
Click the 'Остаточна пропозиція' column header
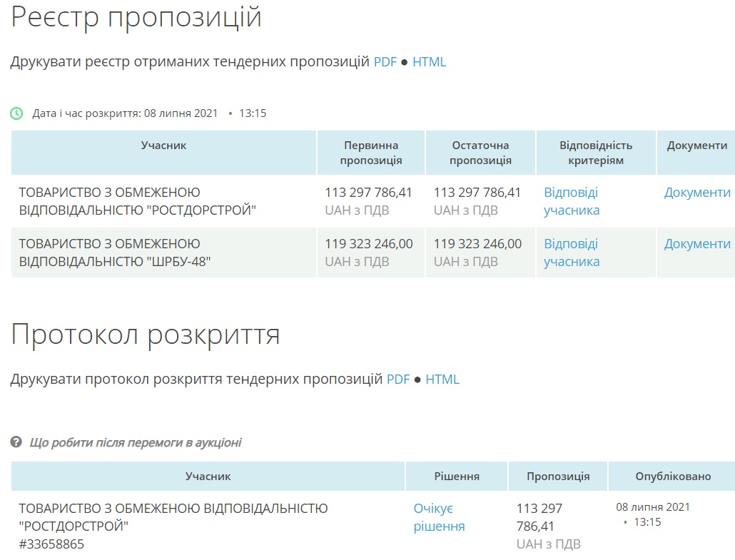(x=480, y=153)
